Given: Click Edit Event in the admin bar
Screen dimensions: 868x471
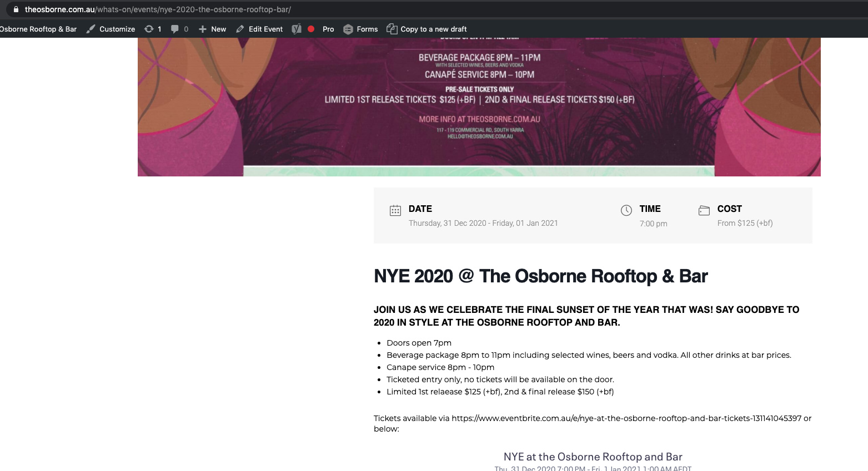Looking at the screenshot, I should pos(259,29).
